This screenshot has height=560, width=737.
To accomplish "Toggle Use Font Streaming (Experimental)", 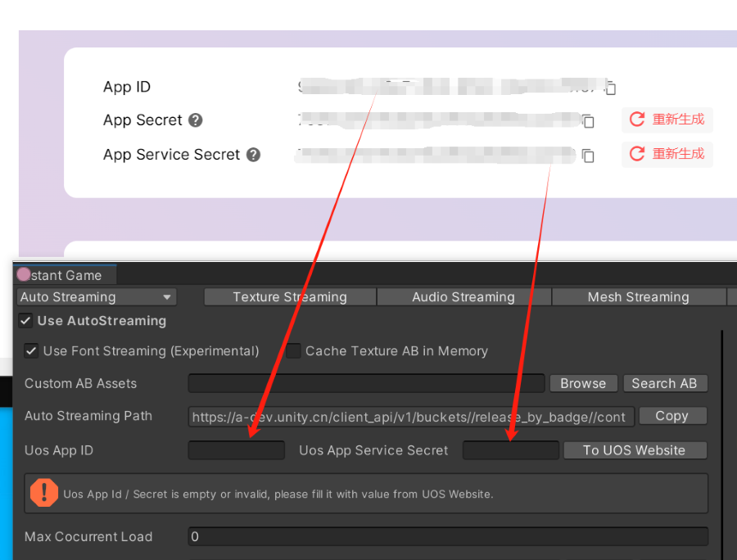I will [31, 351].
